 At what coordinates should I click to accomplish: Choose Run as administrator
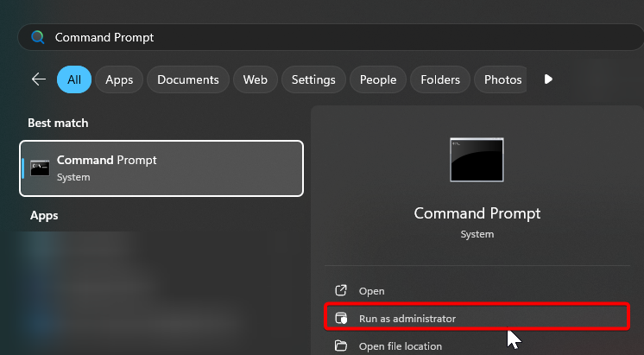pyautogui.click(x=477, y=319)
